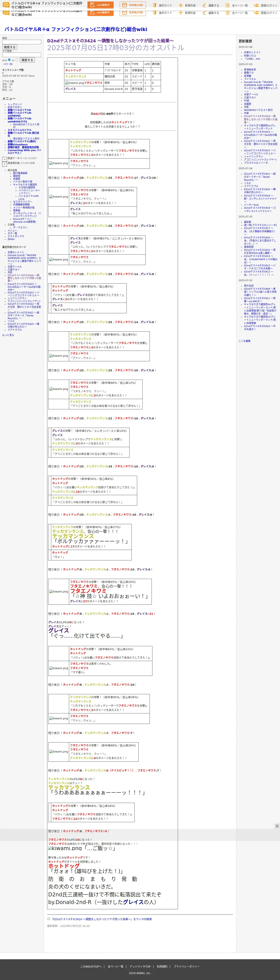Open the なりきりバトラー link

pos(22,202)
